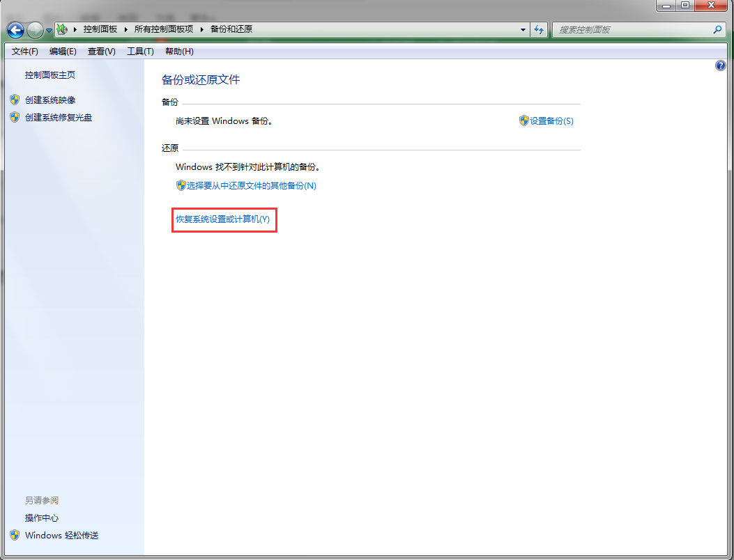Maximize the window
Image resolution: width=734 pixels, height=560 pixels.
click(685, 6)
